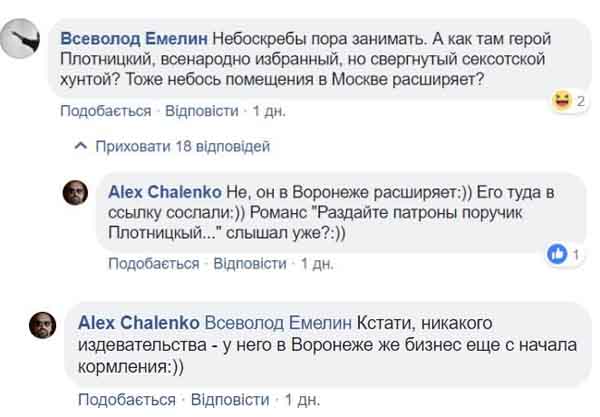Click the '1 дн.' timestamp on first comment

(270, 108)
